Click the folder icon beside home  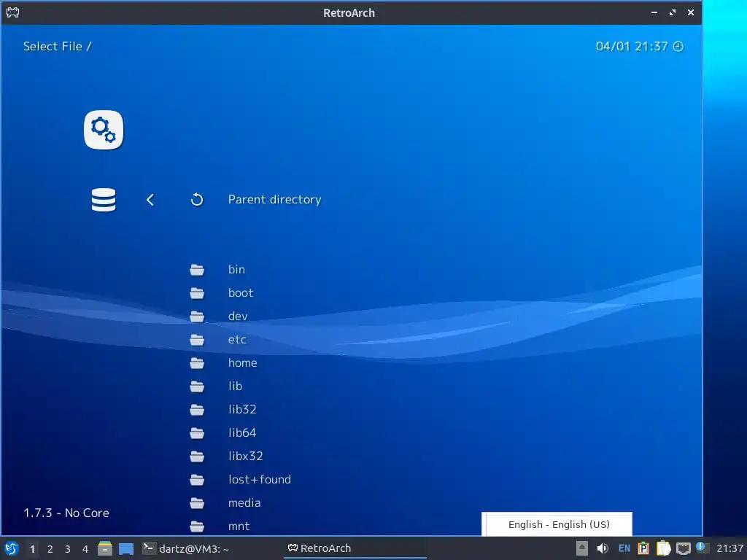click(197, 363)
